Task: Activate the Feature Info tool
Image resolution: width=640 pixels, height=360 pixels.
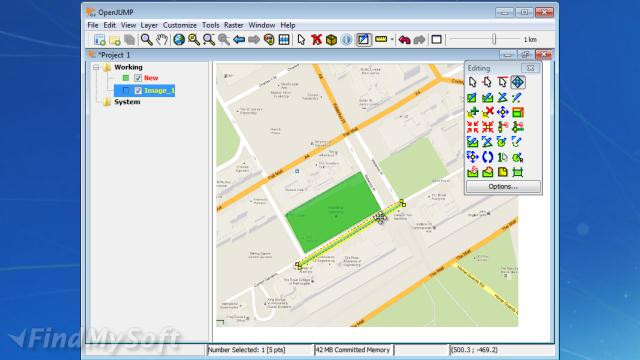Action: 347,40
